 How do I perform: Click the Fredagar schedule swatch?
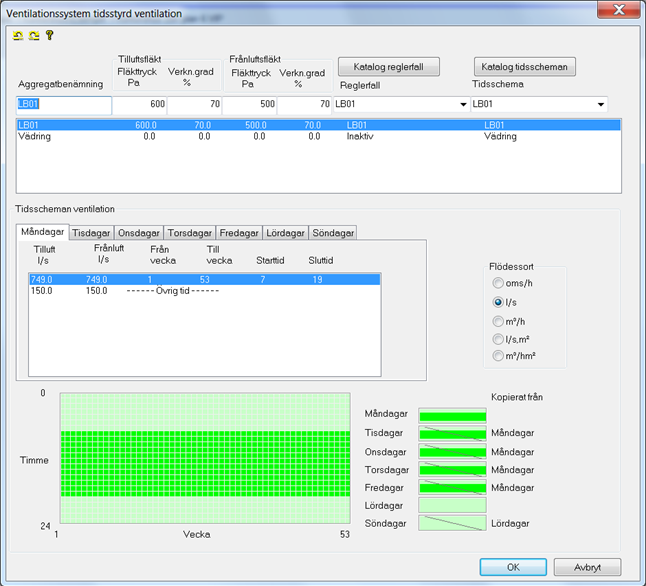[452, 487]
